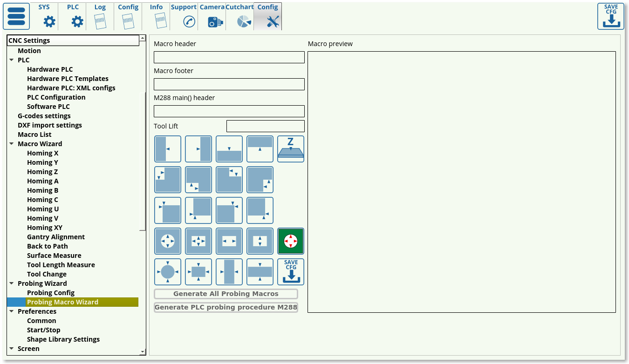Click Generate PLC probing procedure M288
The image size is (629, 364).
(226, 307)
